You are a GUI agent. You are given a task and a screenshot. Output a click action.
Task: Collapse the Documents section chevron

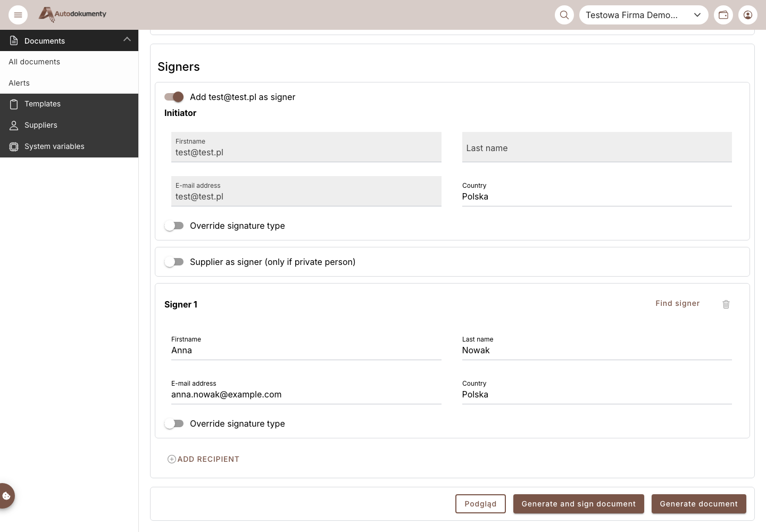coord(127,39)
